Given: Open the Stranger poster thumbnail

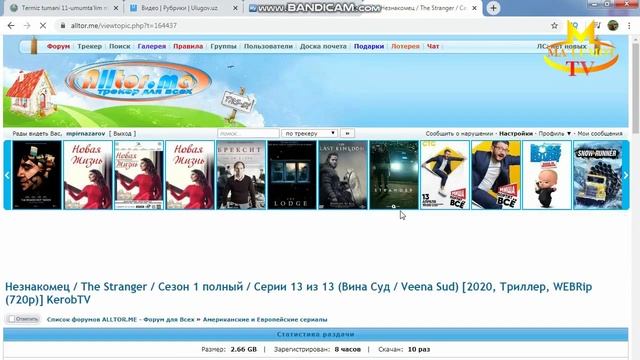Looking at the screenshot, I should tap(394, 175).
